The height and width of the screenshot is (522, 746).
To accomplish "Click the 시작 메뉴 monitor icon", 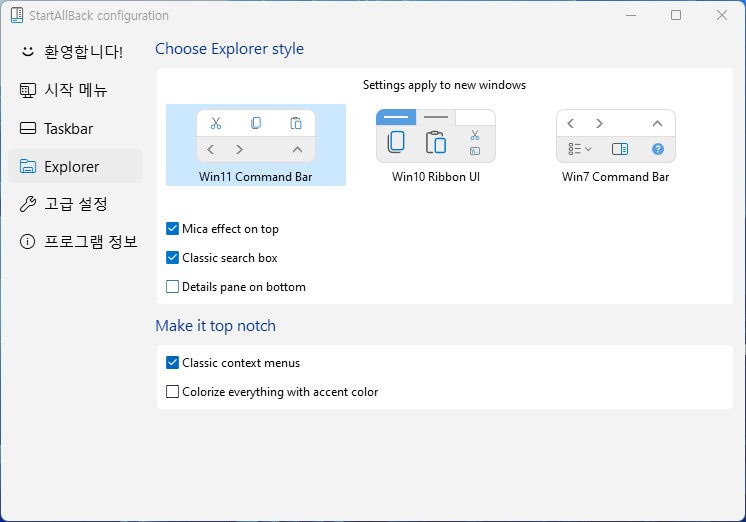I will point(28,90).
